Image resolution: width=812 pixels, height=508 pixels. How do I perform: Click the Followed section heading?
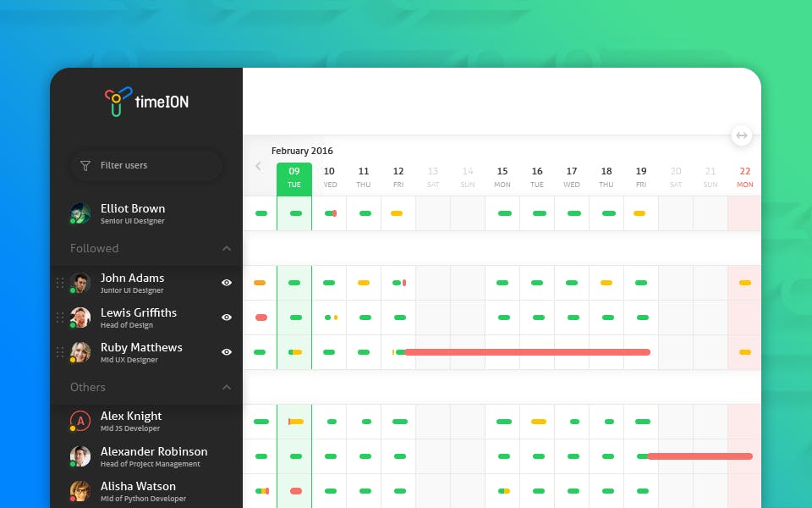click(94, 248)
